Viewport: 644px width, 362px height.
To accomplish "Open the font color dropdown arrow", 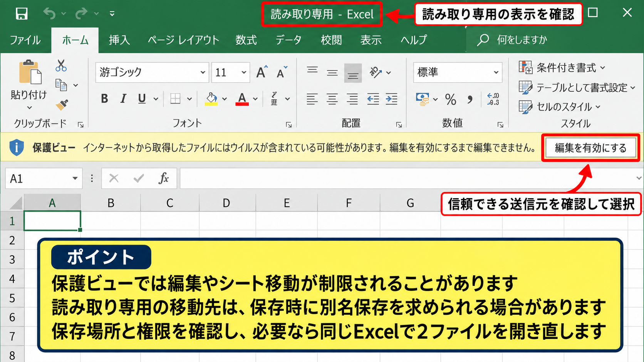I will pyautogui.click(x=255, y=99).
